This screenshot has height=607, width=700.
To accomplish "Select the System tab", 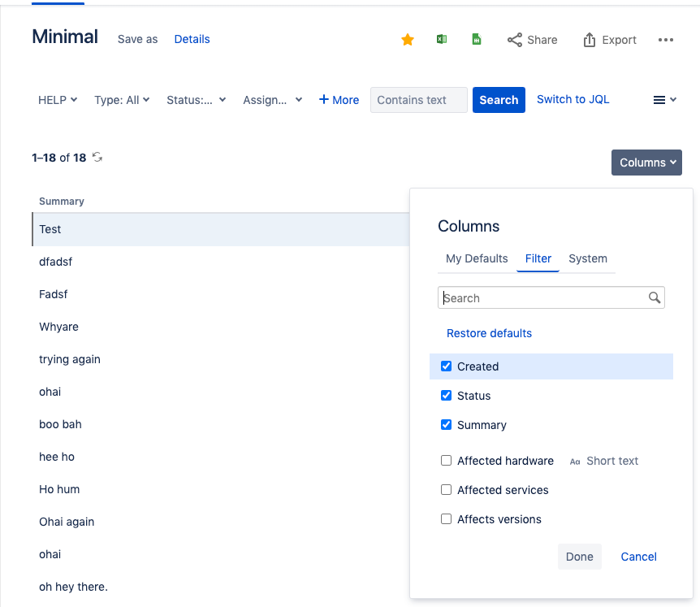I will click(x=587, y=258).
